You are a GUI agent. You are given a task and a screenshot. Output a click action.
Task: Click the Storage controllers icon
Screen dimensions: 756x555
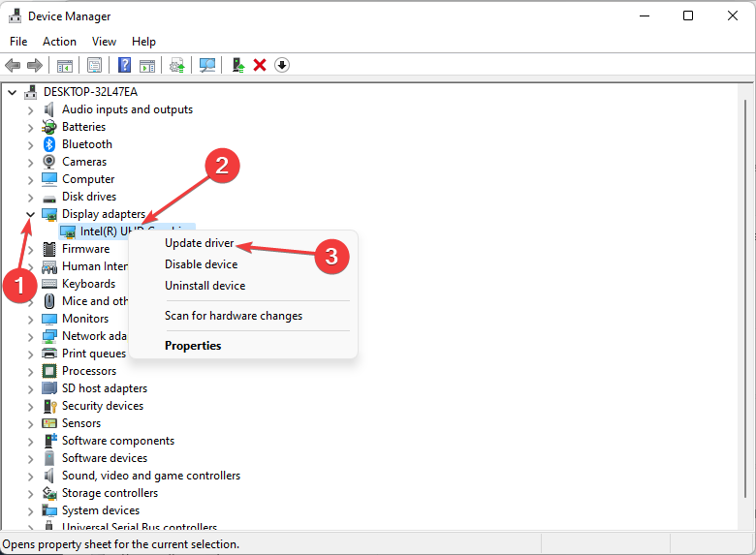point(49,493)
